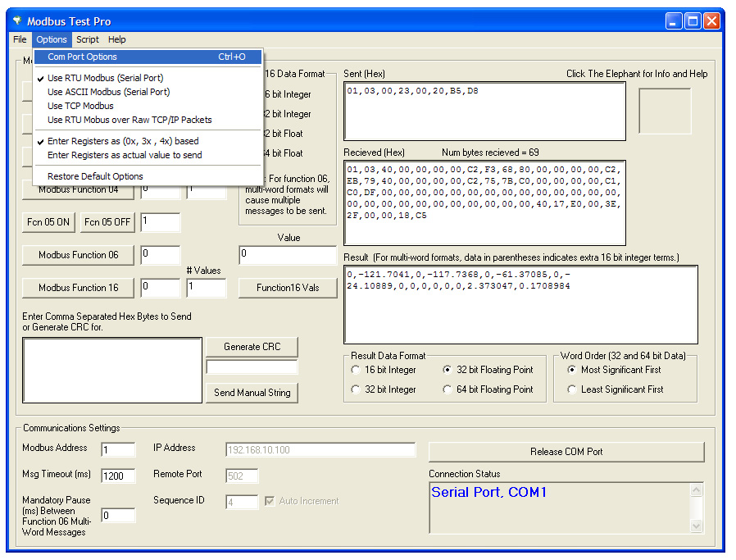Click the Msg Timeout (ms) field
This screenshot has height=560, width=736.
118,476
